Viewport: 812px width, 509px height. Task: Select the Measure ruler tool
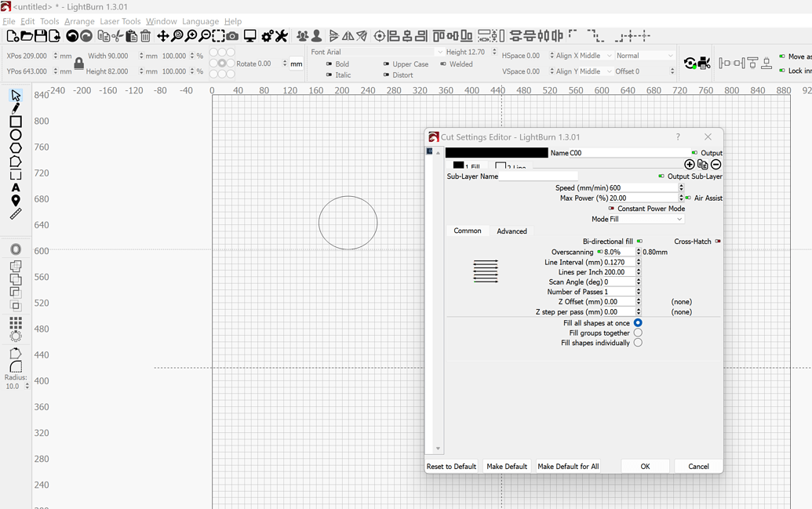[16, 213]
